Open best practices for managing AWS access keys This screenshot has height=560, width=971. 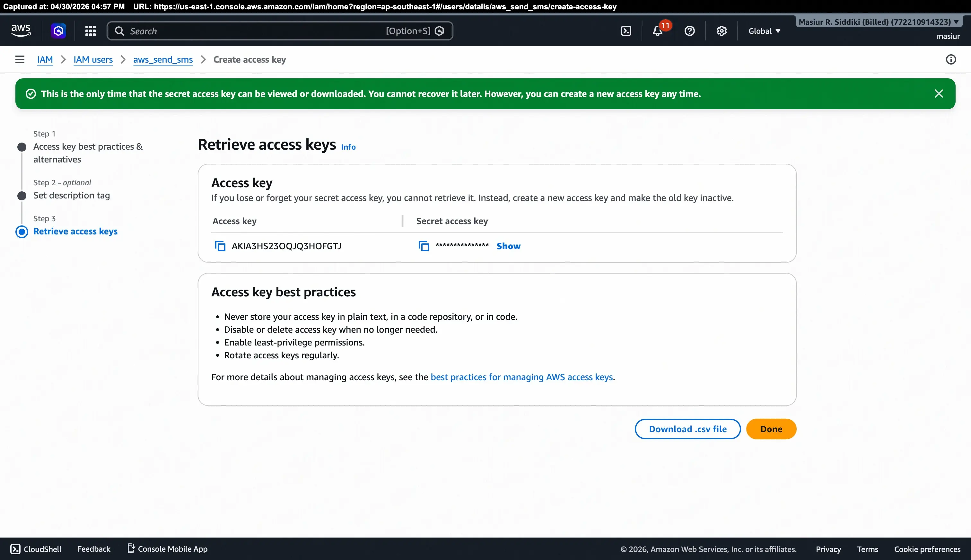521,377
